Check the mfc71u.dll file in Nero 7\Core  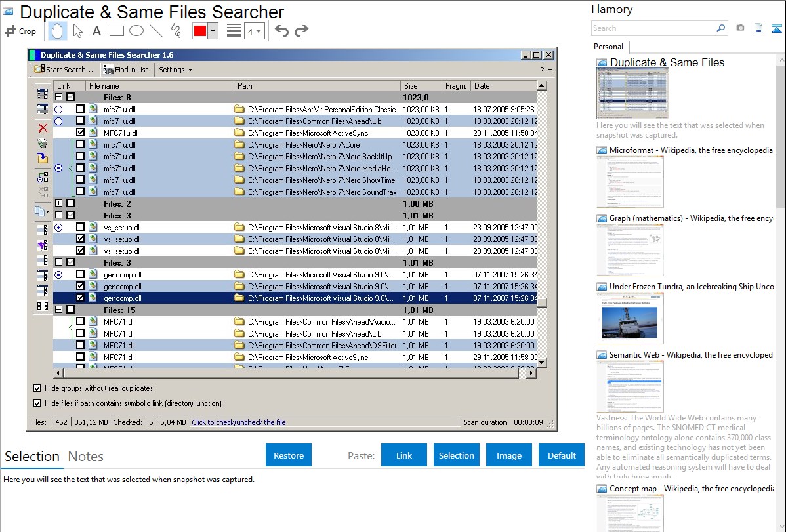coord(80,144)
